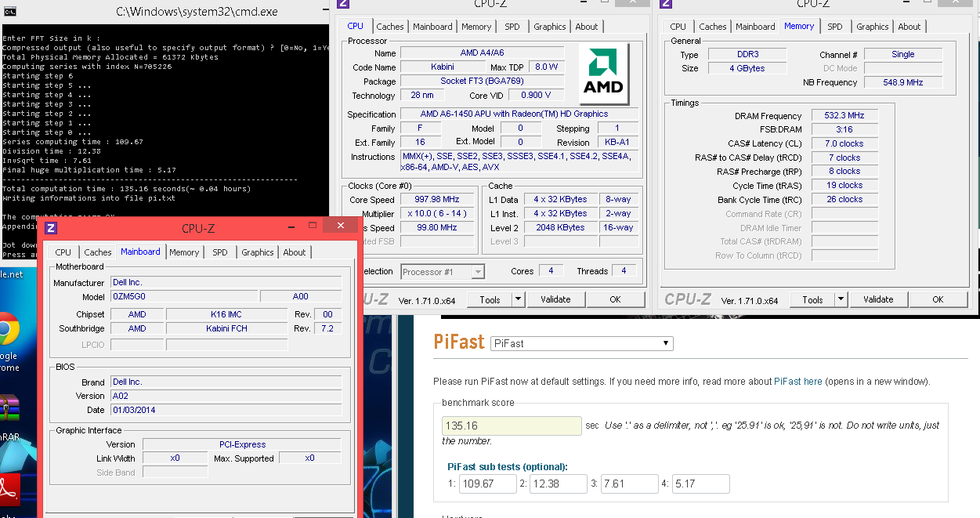Switch to Graphics tab in the CPU-Z Memory window
The height and width of the screenshot is (518, 980).
tap(873, 27)
